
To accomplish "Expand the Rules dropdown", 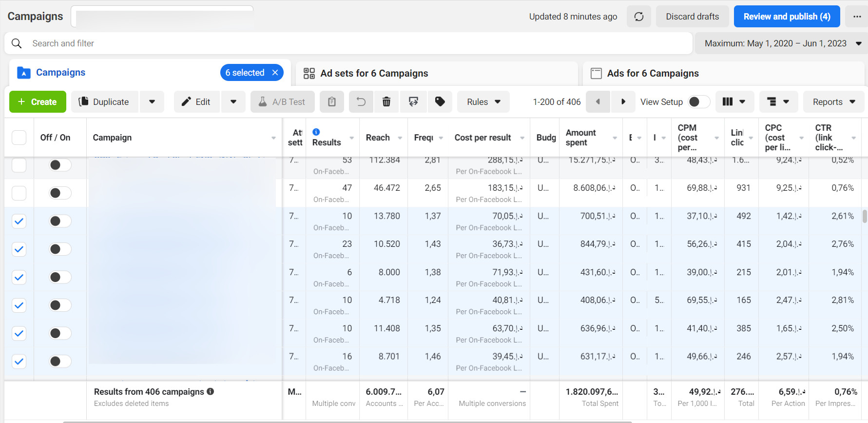I will pyautogui.click(x=483, y=101).
